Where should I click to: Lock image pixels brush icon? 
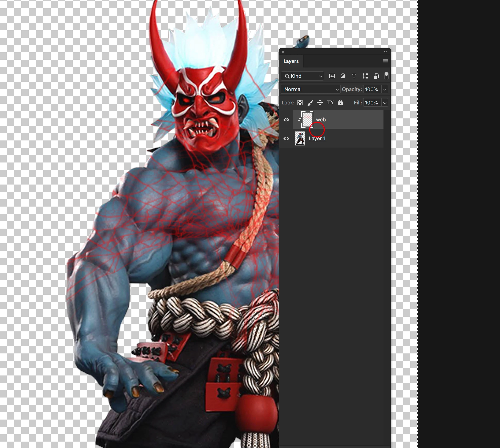point(310,103)
